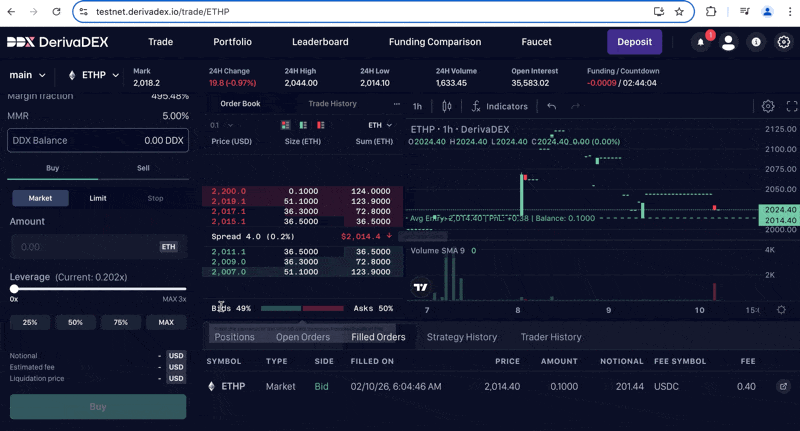This screenshot has width=800, height=431.
Task: Switch to Buy side
Action: pos(53,168)
